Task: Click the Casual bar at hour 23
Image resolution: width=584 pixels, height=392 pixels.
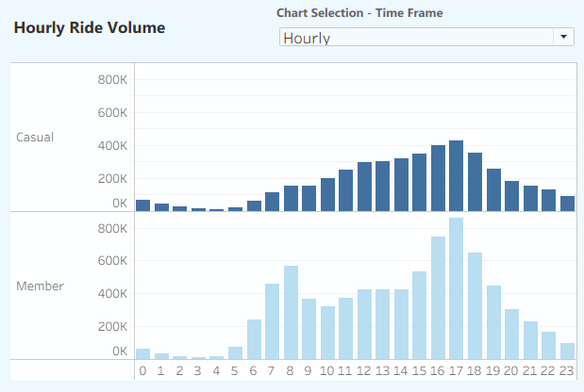Action: tap(567, 204)
